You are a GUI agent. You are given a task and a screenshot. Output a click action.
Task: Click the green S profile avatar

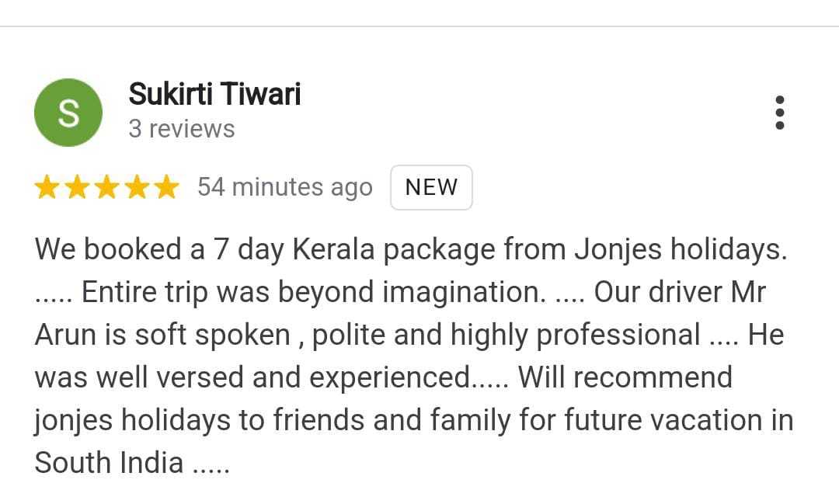coord(68,113)
